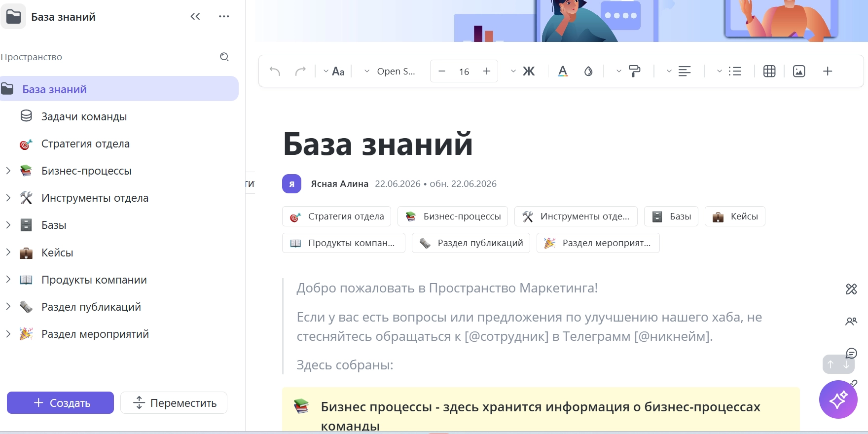The image size is (868, 434).
Task: Click the format painter roller icon
Action: (x=635, y=72)
